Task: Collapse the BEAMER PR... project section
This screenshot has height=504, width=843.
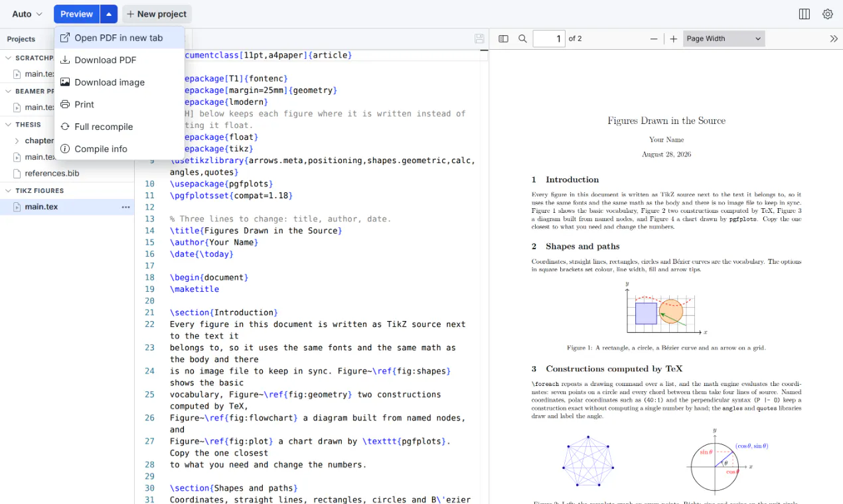Action: pyautogui.click(x=9, y=91)
